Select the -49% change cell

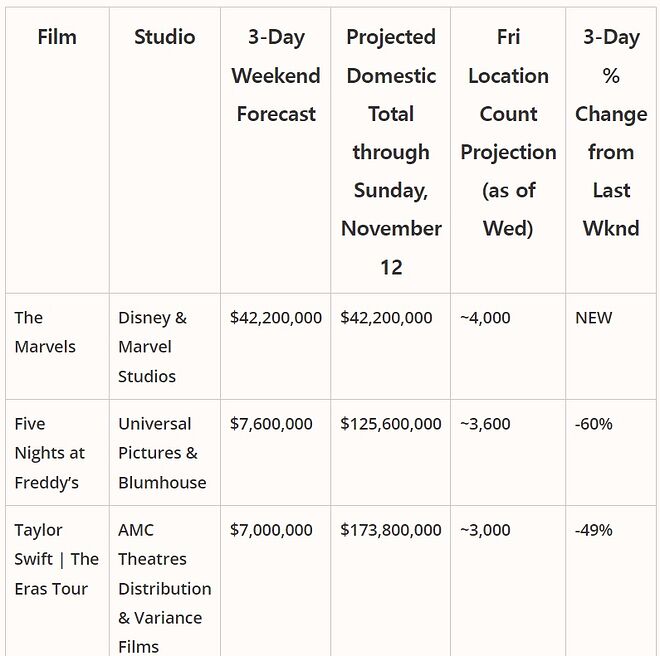594,530
